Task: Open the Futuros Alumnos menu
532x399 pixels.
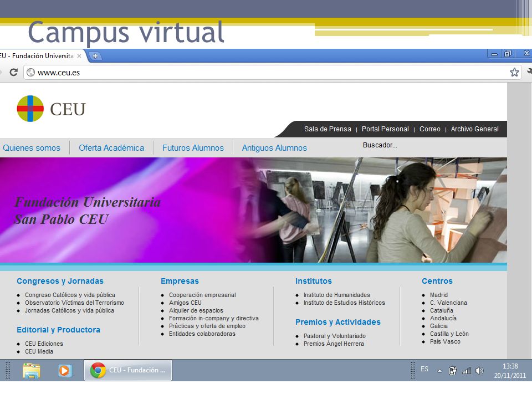Action: [x=193, y=148]
